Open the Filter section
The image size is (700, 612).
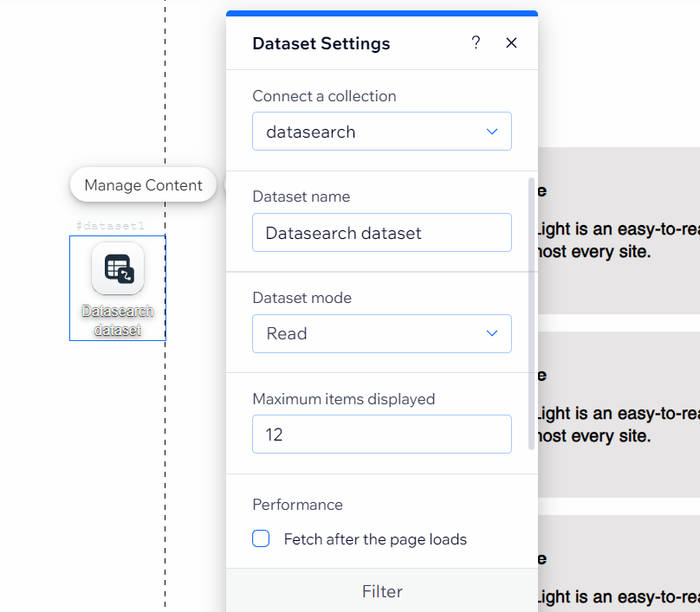[x=382, y=591]
